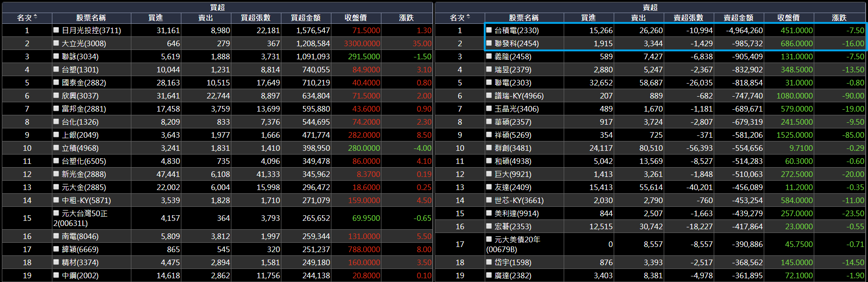Select closing price 1525.0000
868x282 pixels.
pos(795,135)
